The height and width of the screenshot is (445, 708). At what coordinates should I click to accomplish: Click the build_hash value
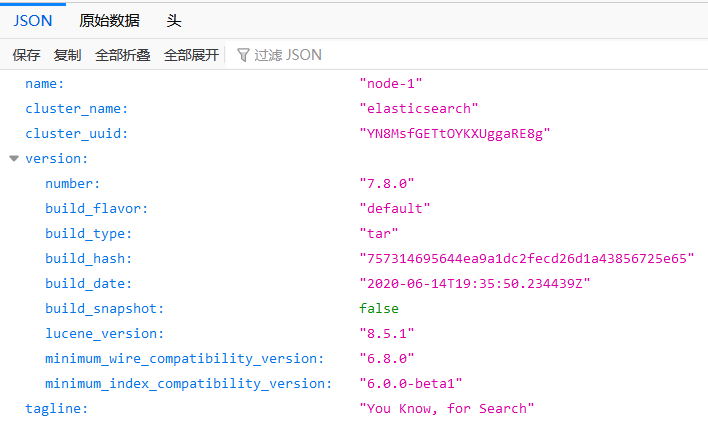(526, 258)
